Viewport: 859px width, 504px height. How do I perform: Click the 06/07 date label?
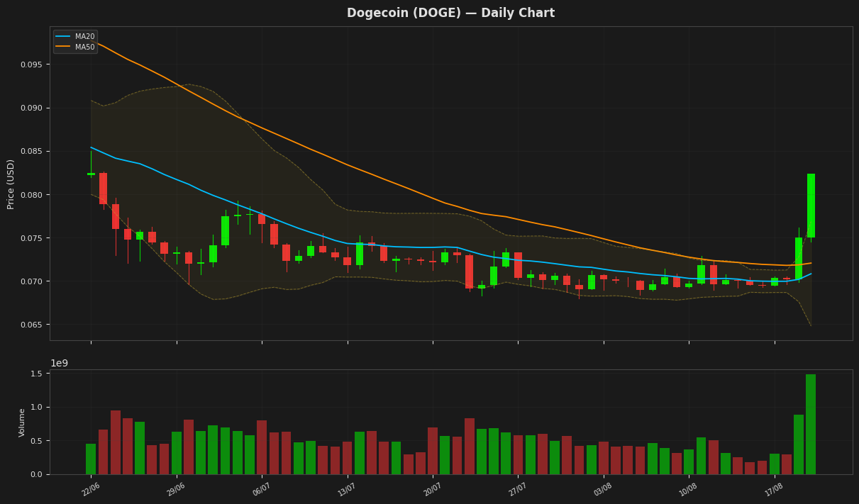click(x=262, y=490)
